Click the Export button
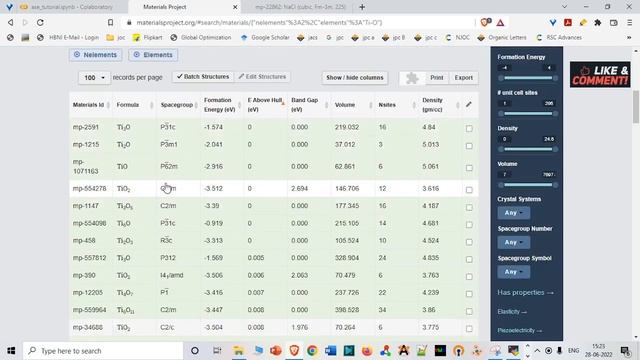The height and width of the screenshot is (360, 640). 464,78
